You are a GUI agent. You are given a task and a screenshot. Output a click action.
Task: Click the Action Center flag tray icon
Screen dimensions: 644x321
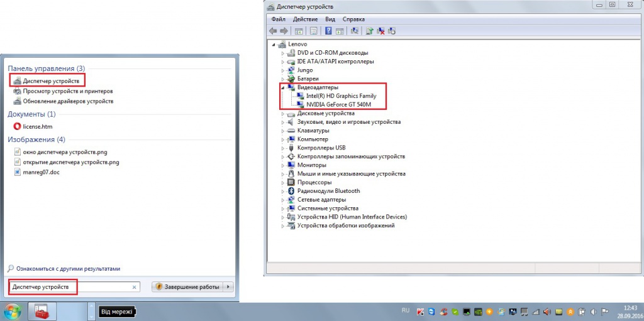[x=605, y=312]
